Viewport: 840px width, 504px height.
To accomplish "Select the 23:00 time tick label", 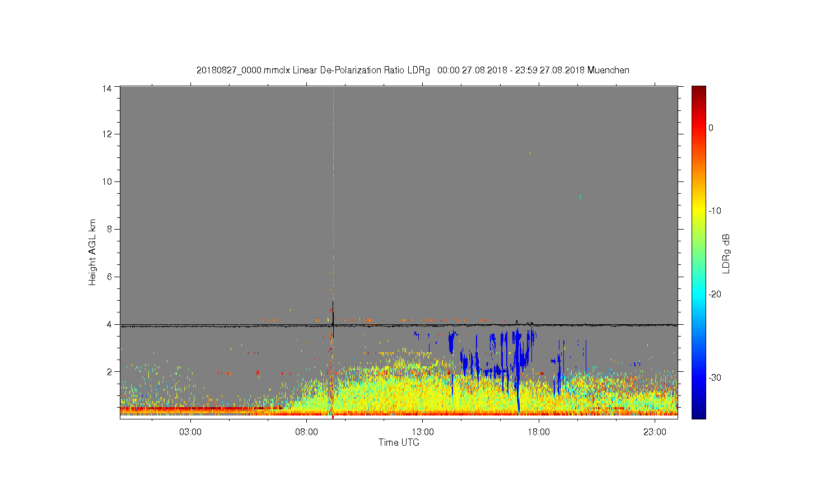I will click(x=655, y=432).
